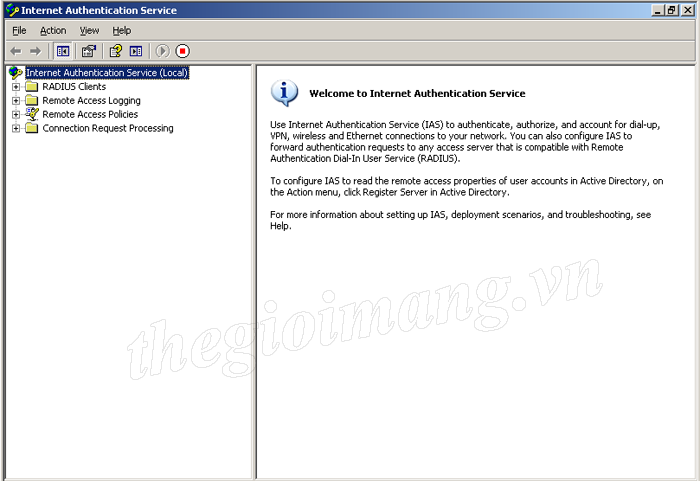Click the RADIUS Clients folder icon
Screen dimensions: 700x481
click(x=32, y=87)
